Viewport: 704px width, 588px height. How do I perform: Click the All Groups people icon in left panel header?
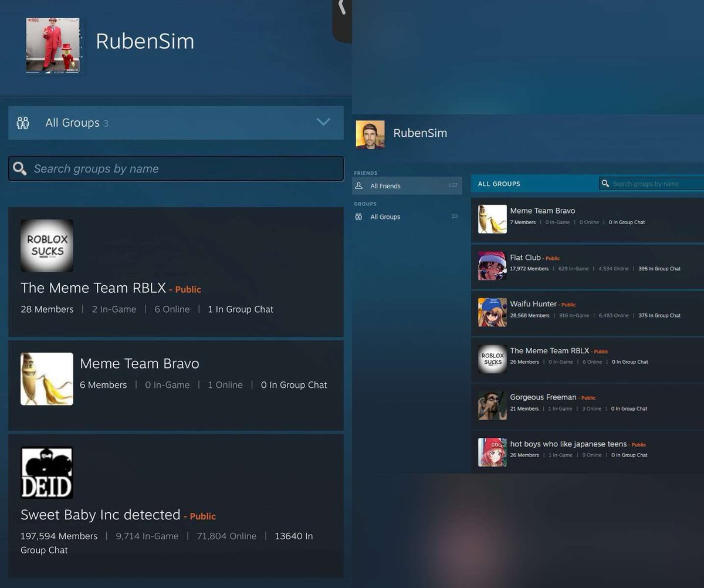point(23,123)
